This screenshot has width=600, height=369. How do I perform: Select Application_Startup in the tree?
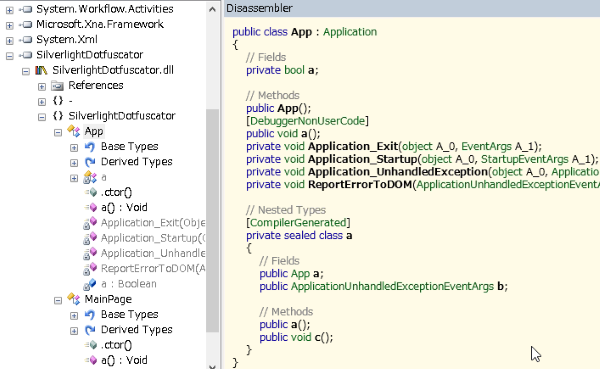(x=153, y=238)
